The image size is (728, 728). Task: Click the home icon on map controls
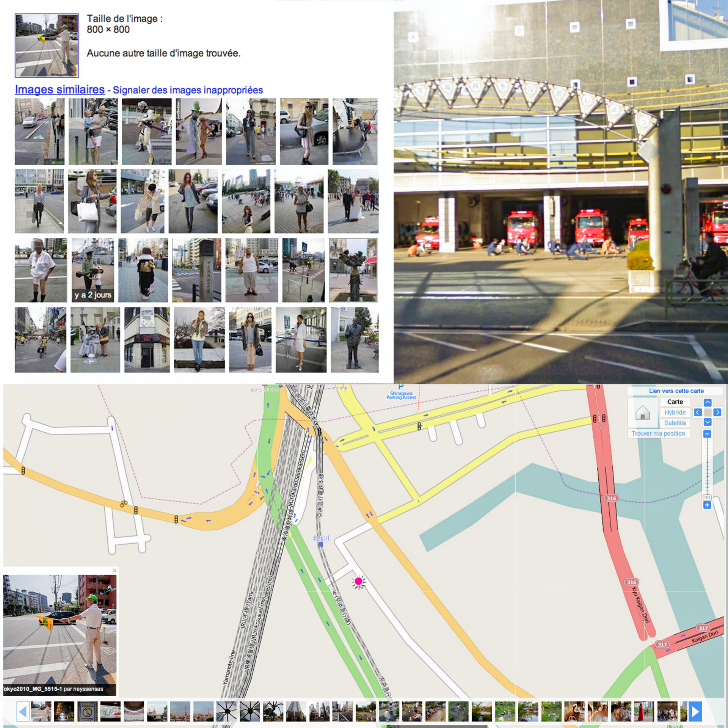coord(642,413)
